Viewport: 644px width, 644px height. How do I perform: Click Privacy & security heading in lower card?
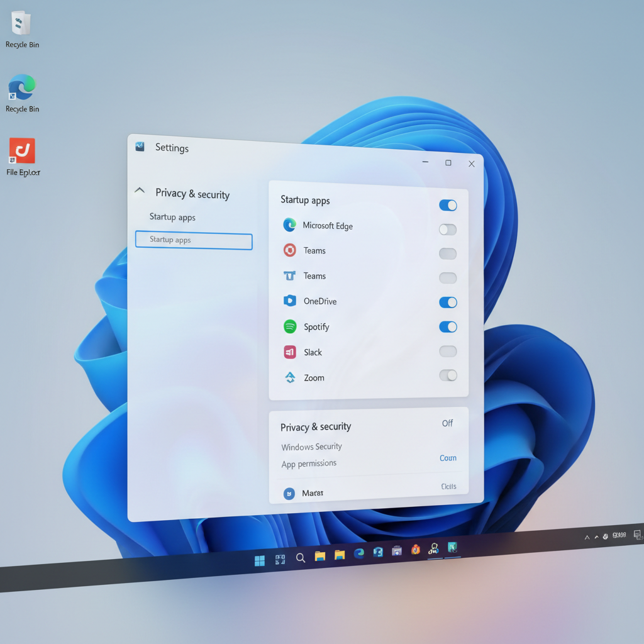point(316,427)
